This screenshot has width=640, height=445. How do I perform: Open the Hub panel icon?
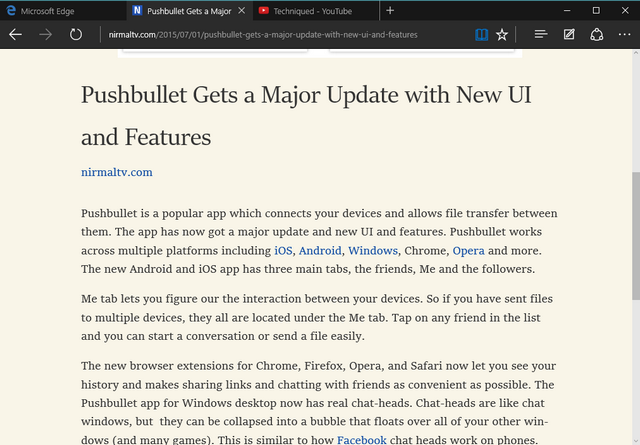pyautogui.click(x=541, y=35)
